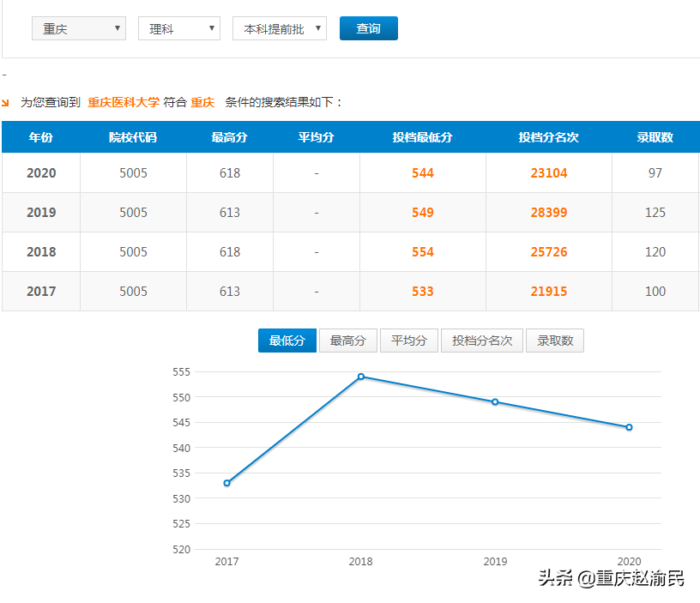Open the 重庆医科大学 university link
The height and width of the screenshot is (603, 700).
pyautogui.click(x=122, y=101)
